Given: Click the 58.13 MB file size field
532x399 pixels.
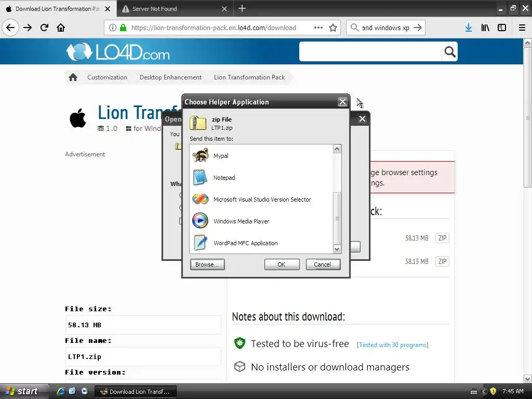Looking at the screenshot, I should coord(143,325).
